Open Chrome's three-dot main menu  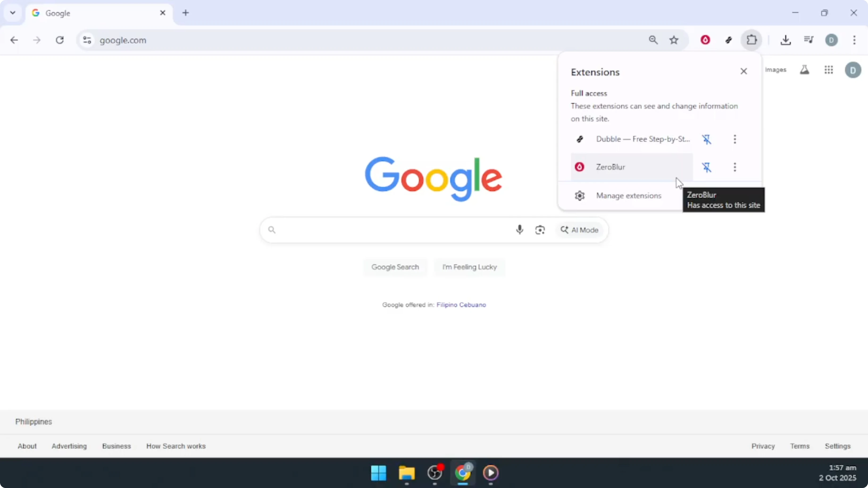855,40
